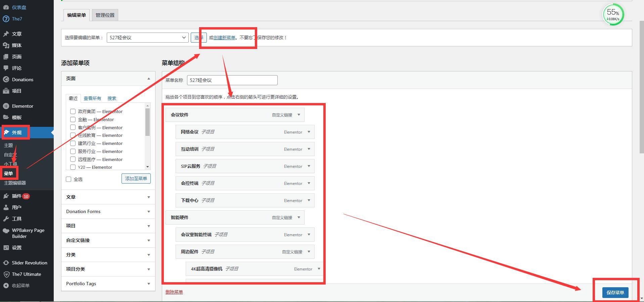Screen dimensions: 644x302
Task: Open Media library icon in sidebar
Action: (x=6, y=45)
